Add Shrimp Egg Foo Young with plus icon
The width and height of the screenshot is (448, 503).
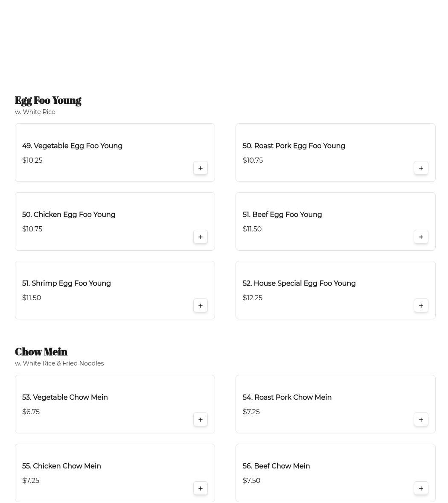click(x=201, y=306)
